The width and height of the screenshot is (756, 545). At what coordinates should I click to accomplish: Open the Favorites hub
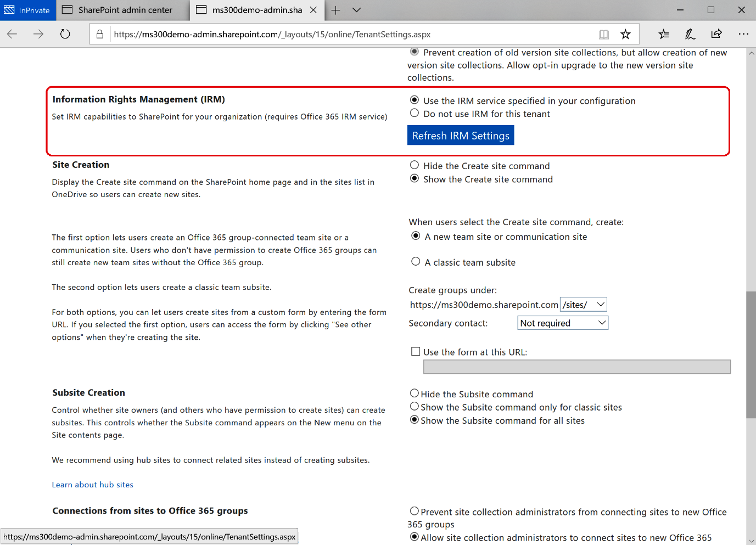pyautogui.click(x=664, y=34)
